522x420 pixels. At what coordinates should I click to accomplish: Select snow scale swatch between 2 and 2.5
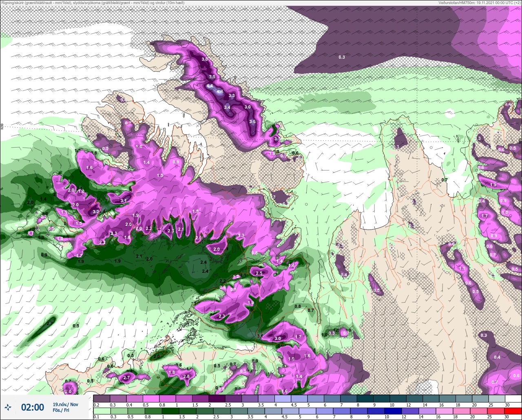coord(217,398)
